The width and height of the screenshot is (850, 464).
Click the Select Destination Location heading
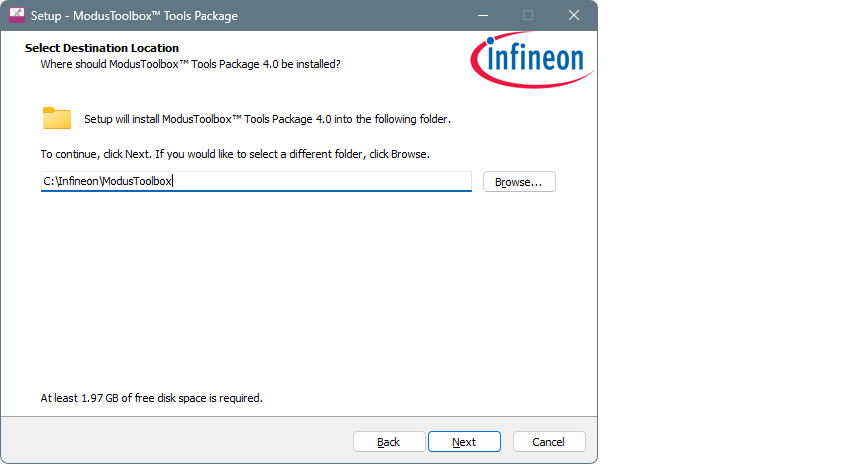click(102, 48)
